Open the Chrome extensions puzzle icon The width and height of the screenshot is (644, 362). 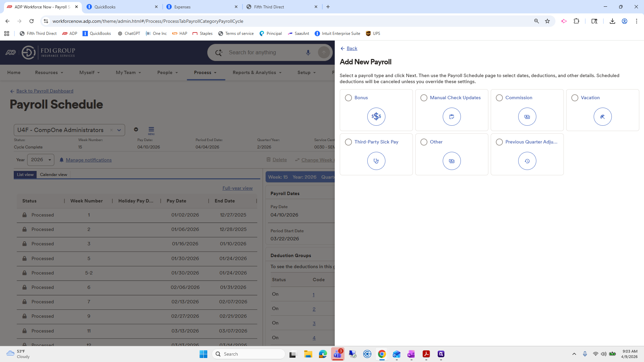coord(576,21)
